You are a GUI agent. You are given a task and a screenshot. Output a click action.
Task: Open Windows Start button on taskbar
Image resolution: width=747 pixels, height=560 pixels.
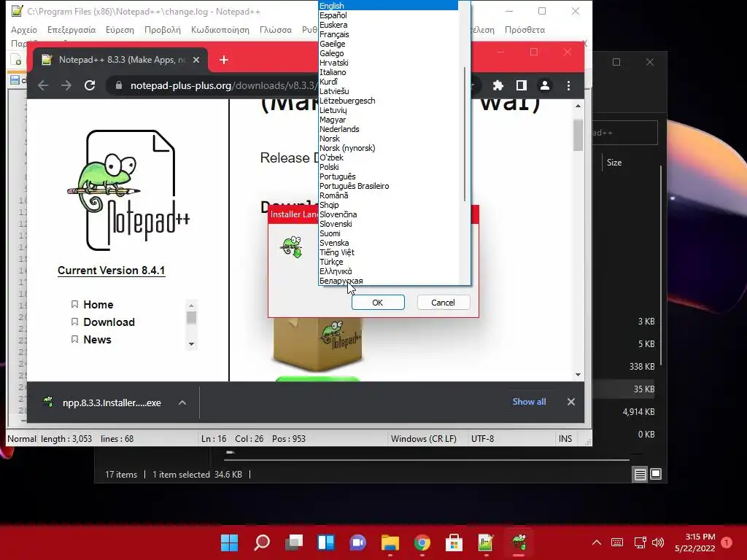tap(229, 542)
